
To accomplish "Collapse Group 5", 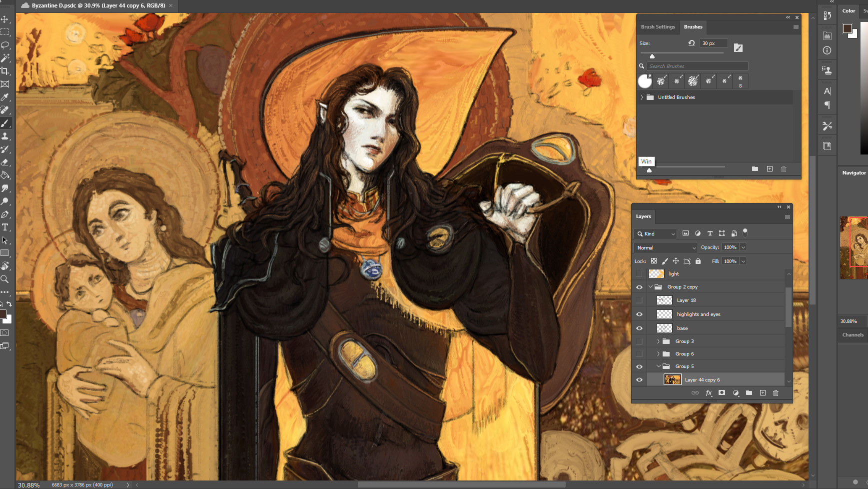I will (658, 366).
